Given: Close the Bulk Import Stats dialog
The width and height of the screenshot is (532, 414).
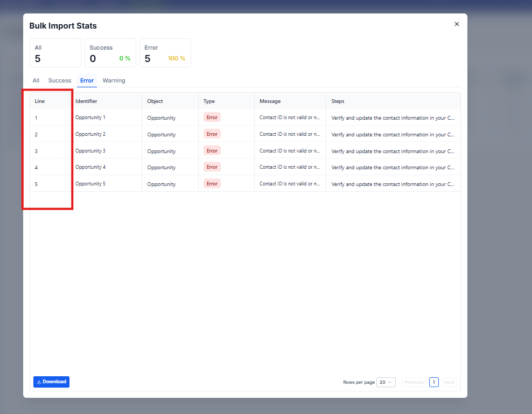Looking at the screenshot, I should [x=457, y=24].
